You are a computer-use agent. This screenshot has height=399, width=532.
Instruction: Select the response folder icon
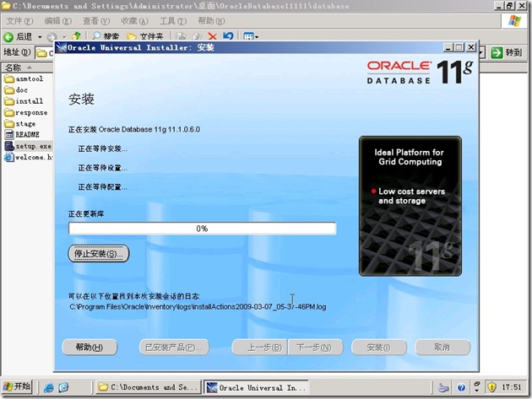[x=9, y=112]
